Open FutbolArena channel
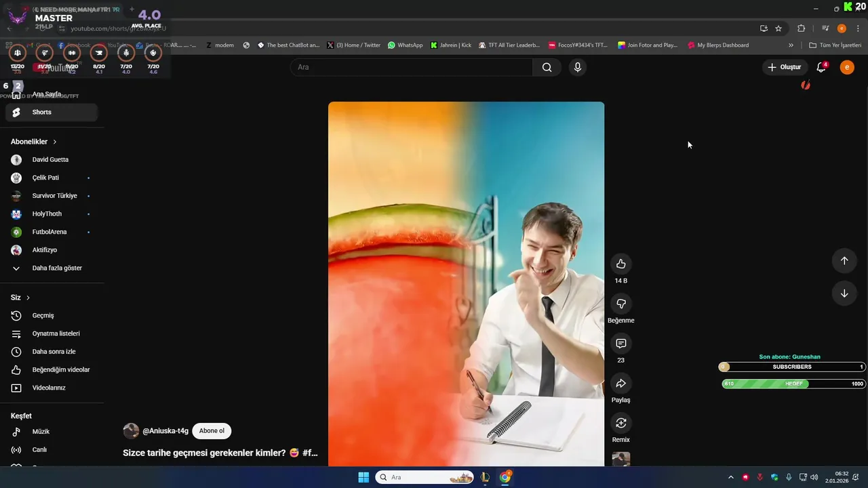Screen dimensions: 868x488 (x=52, y=232)
